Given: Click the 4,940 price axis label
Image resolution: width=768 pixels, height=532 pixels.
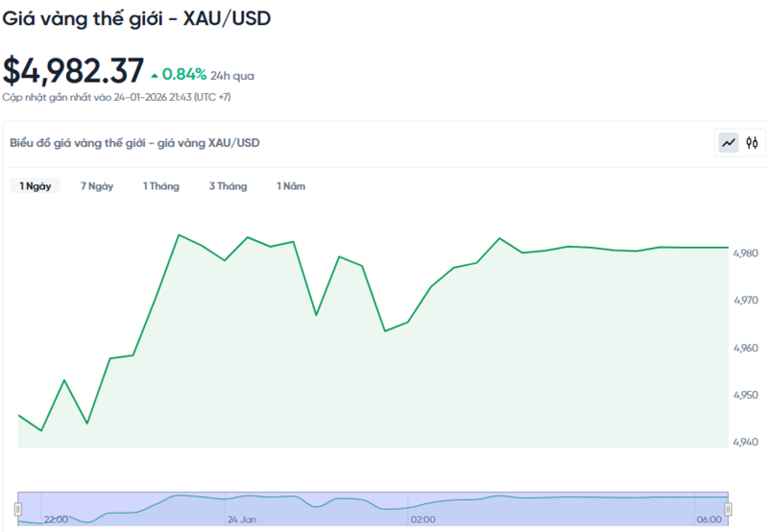Looking at the screenshot, I should pyautogui.click(x=746, y=443).
